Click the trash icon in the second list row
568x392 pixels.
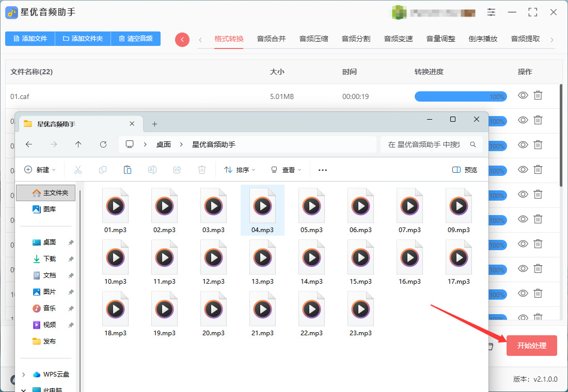click(538, 120)
